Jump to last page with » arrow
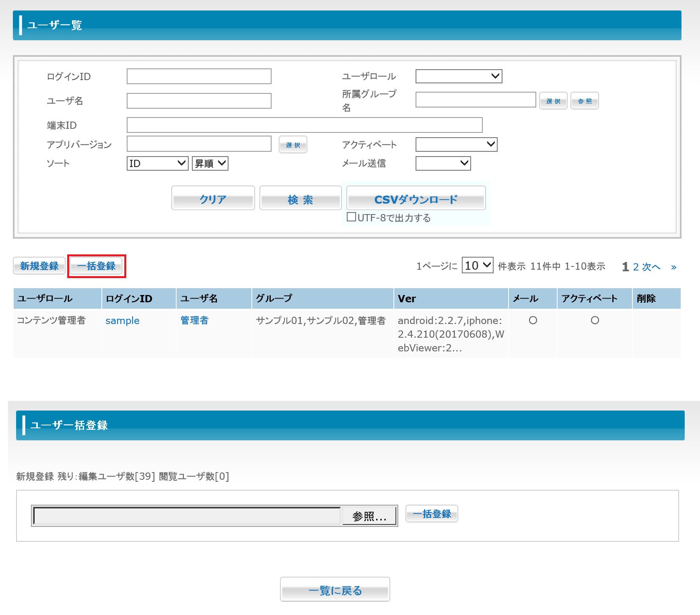The height and width of the screenshot is (615, 700). (x=673, y=267)
